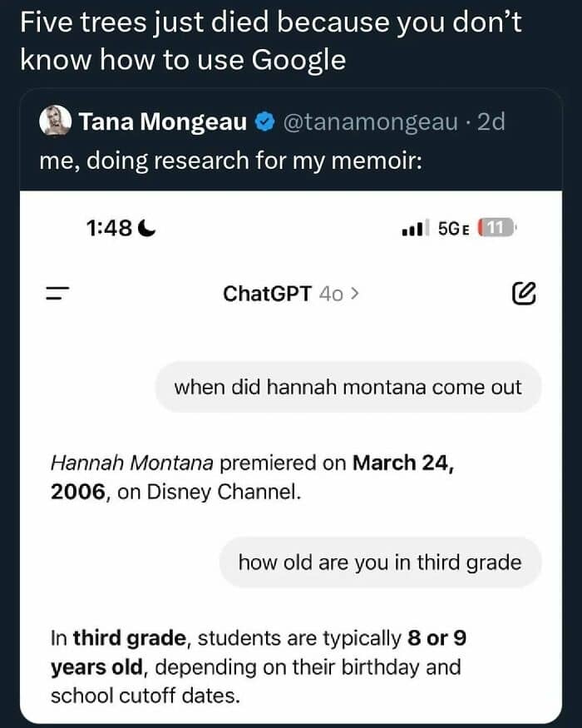Tap the 1:48 status bar clock

109,227
